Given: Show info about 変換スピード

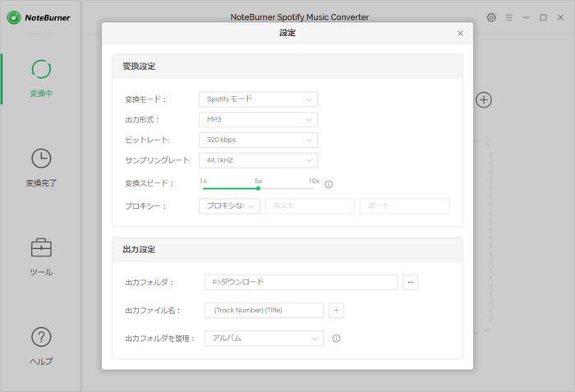Looking at the screenshot, I should coord(329,184).
